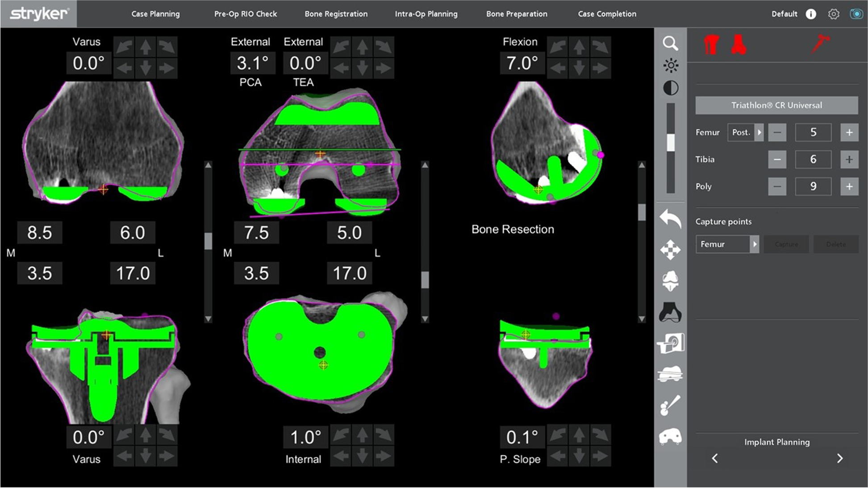Activate the four-way pan arrows tool
The width and height of the screenshot is (868, 488).
(x=670, y=250)
